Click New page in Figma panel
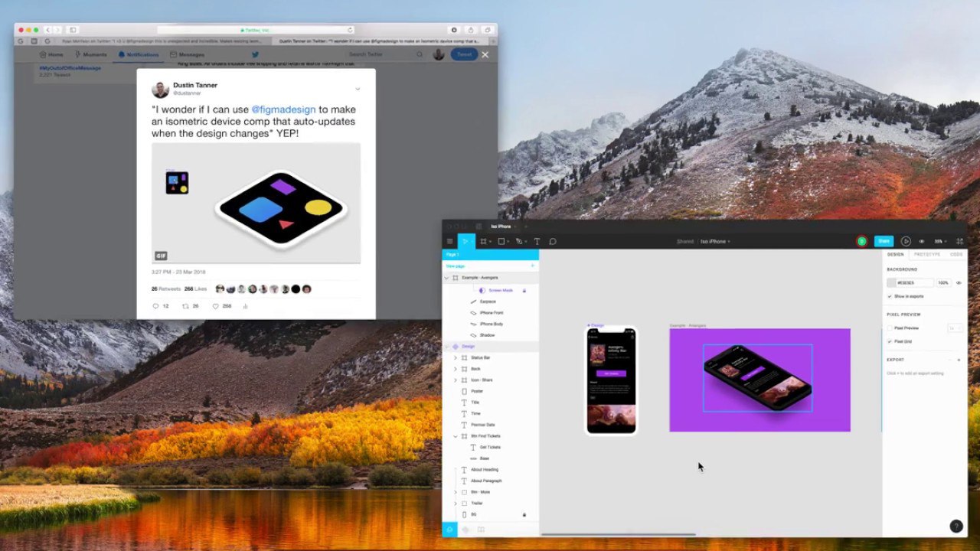980x551 pixels. (x=456, y=266)
